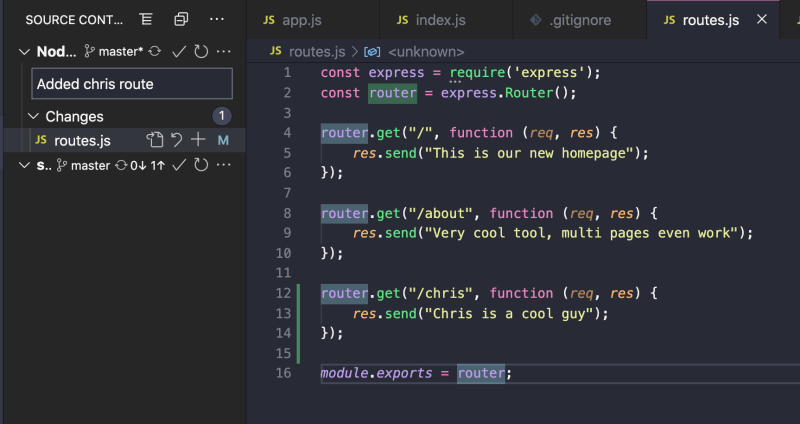The height and width of the screenshot is (424, 800).
Task: Click the JS file icon in breadcrumb
Action: pyautogui.click(x=276, y=51)
